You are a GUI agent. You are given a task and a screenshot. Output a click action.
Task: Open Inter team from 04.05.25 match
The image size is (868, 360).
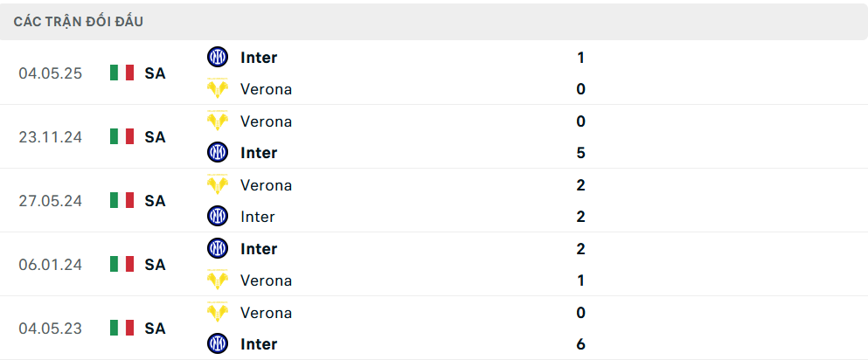tap(259, 58)
